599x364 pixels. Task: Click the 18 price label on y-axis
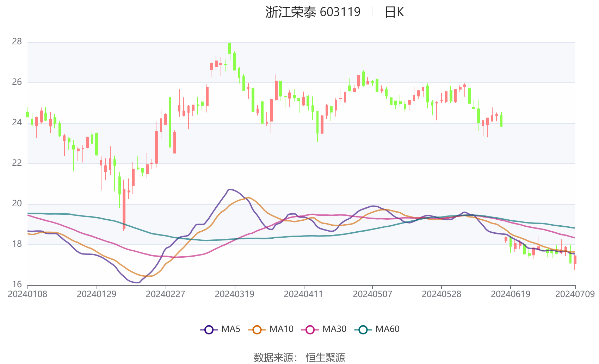[17, 244]
